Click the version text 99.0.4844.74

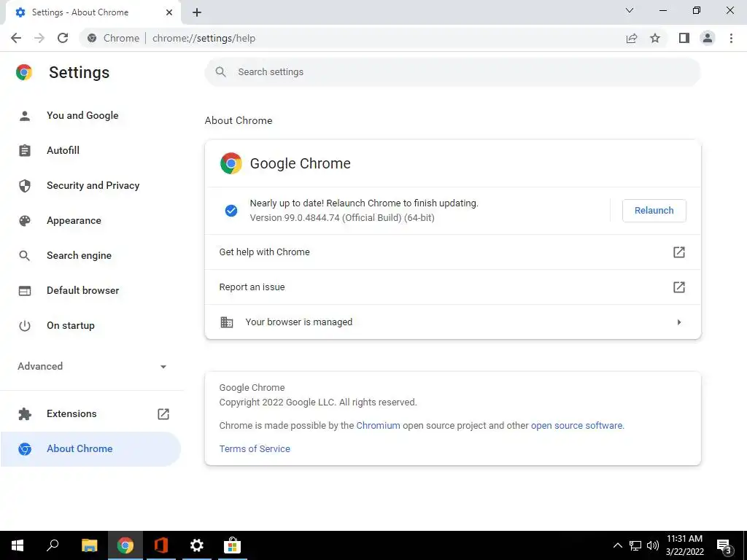[x=342, y=217]
